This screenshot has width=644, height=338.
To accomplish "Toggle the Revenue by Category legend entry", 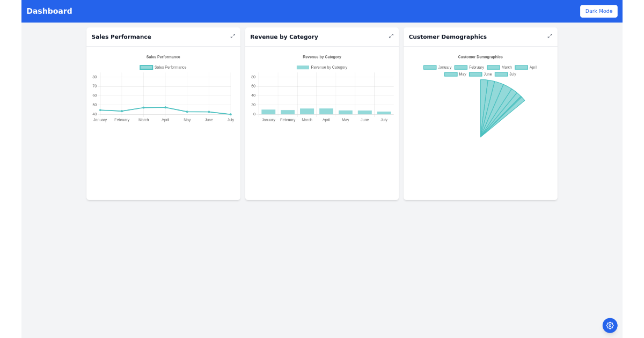I will (x=322, y=67).
